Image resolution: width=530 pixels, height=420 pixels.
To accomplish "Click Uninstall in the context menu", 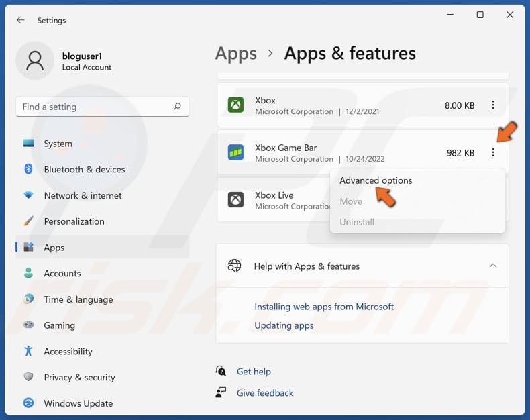I will click(x=357, y=222).
